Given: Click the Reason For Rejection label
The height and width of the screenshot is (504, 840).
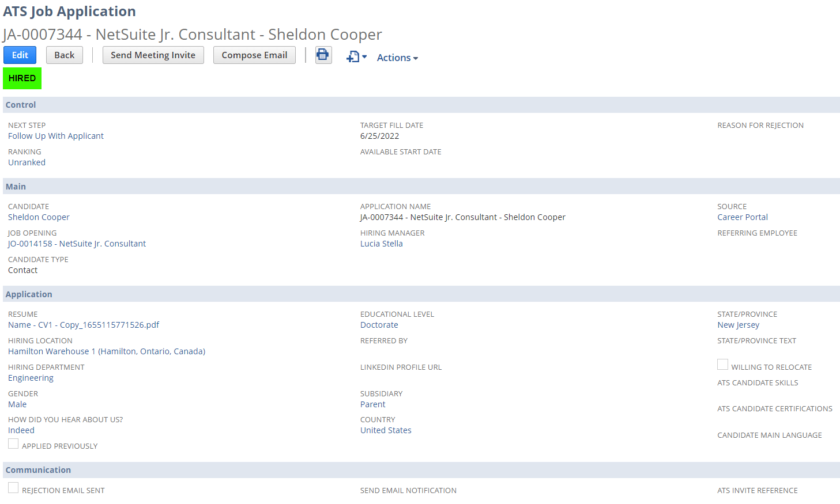Looking at the screenshot, I should pyautogui.click(x=760, y=125).
